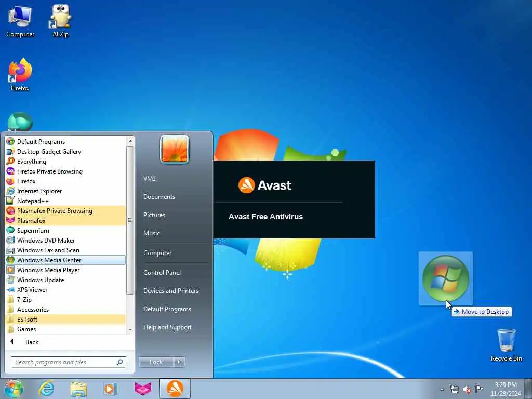Viewport: 532px width, 399px height.
Task: Open Documents from the Start menu
Action: click(159, 197)
